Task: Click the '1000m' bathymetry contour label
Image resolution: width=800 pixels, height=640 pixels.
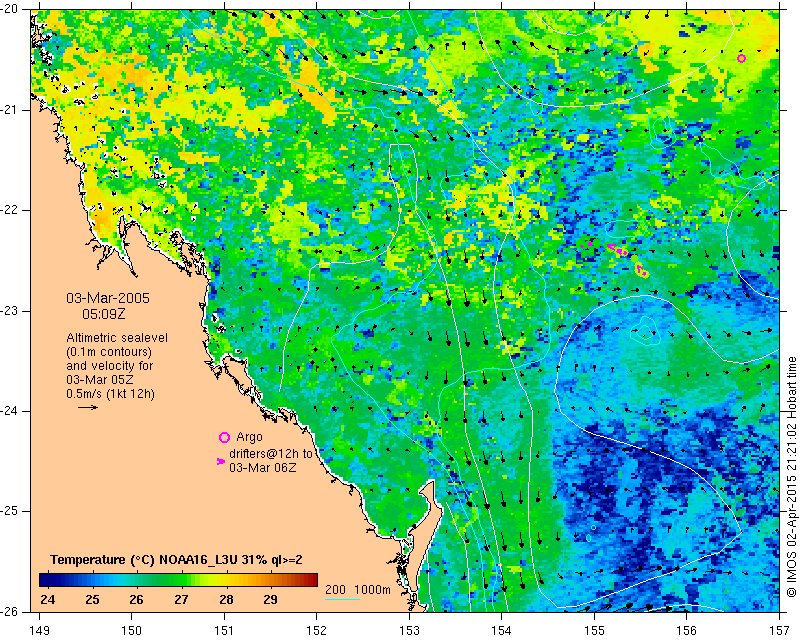Action: click(x=372, y=589)
